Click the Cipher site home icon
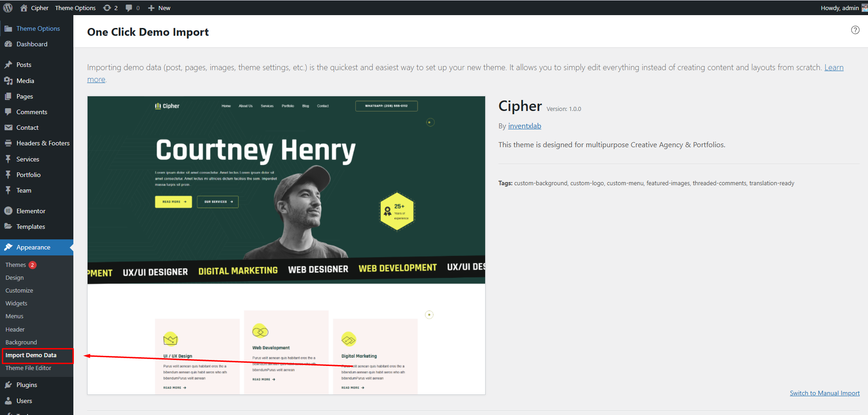Image resolution: width=868 pixels, height=415 pixels. (24, 8)
